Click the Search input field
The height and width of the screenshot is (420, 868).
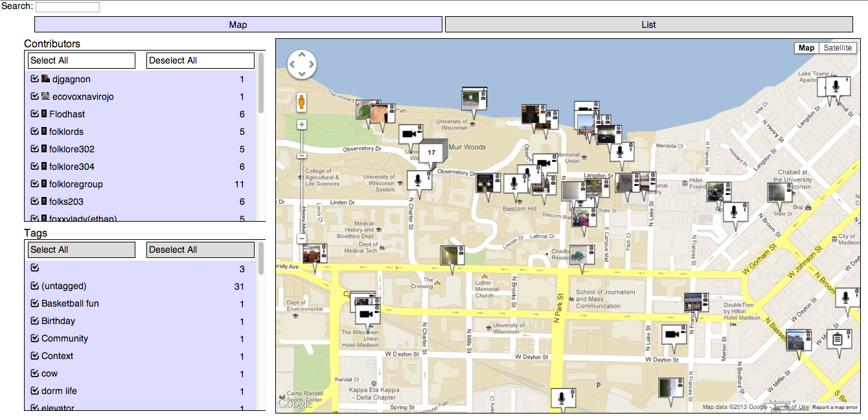[x=67, y=7]
